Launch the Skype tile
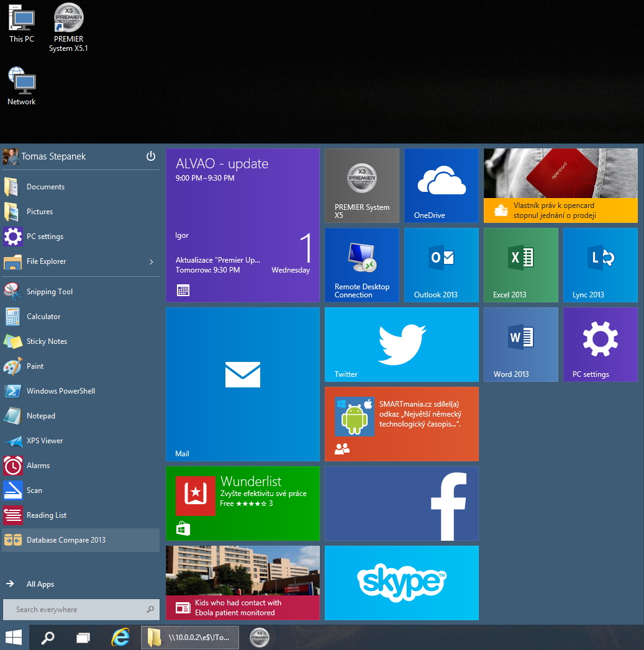644x650 pixels. coord(402,583)
